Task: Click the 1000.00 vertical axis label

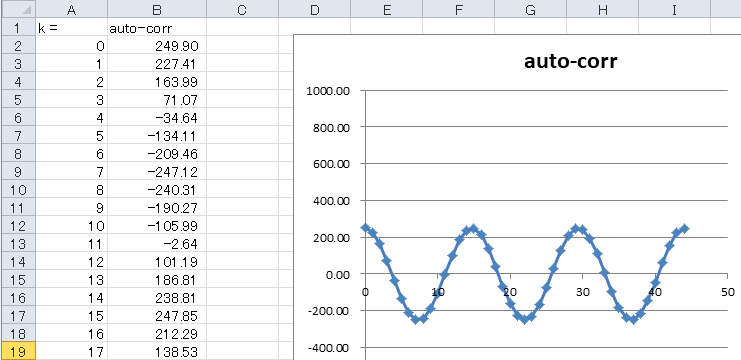Action: pyautogui.click(x=327, y=91)
